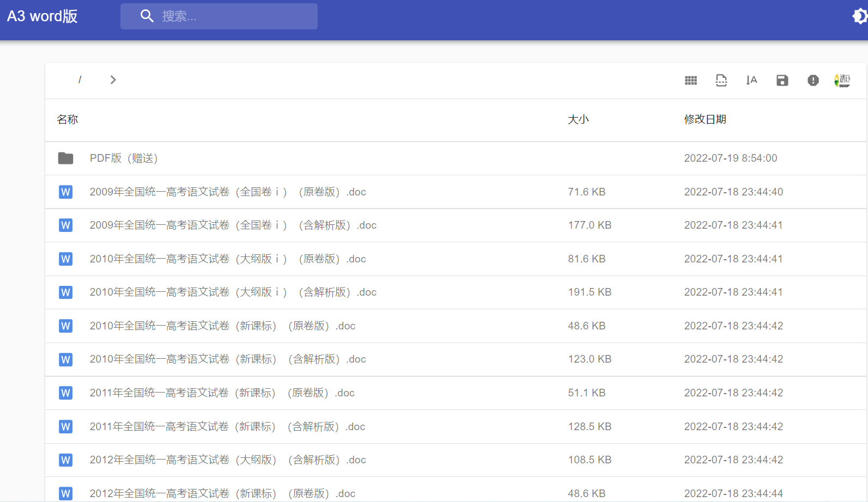Click Word icon of 2009年 含解析版 file
Image resolution: width=868 pixels, height=502 pixels.
pyautogui.click(x=66, y=225)
